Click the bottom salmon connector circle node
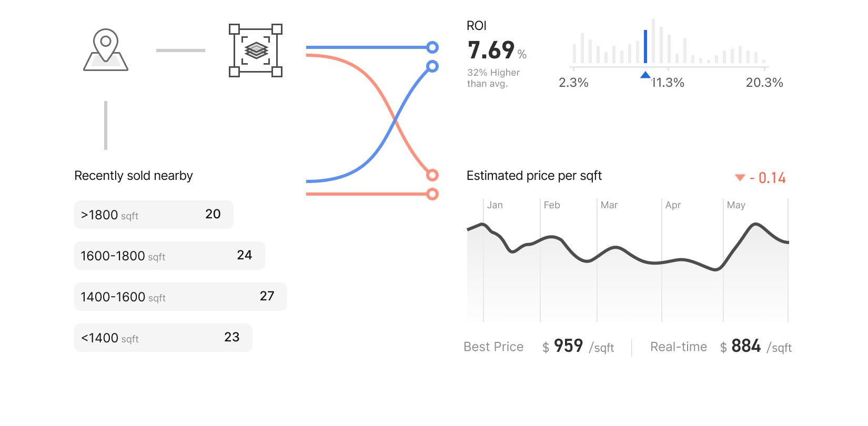 pos(432,194)
